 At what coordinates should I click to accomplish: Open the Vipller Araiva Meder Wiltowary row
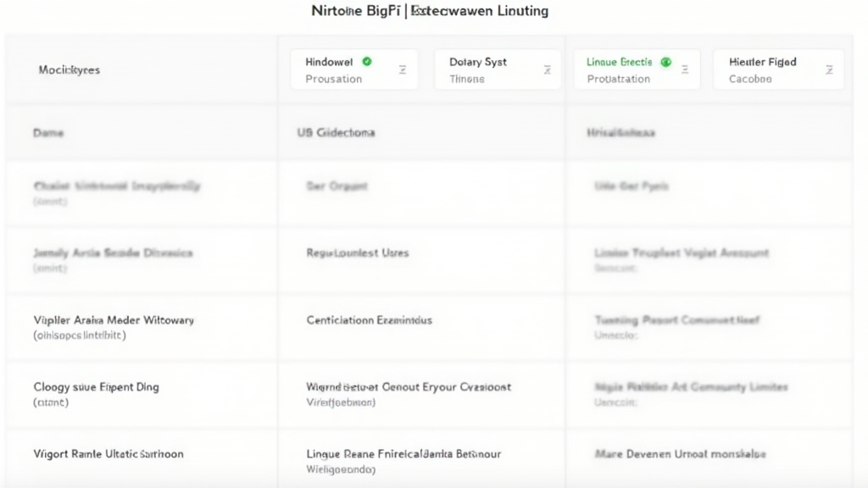click(114, 320)
